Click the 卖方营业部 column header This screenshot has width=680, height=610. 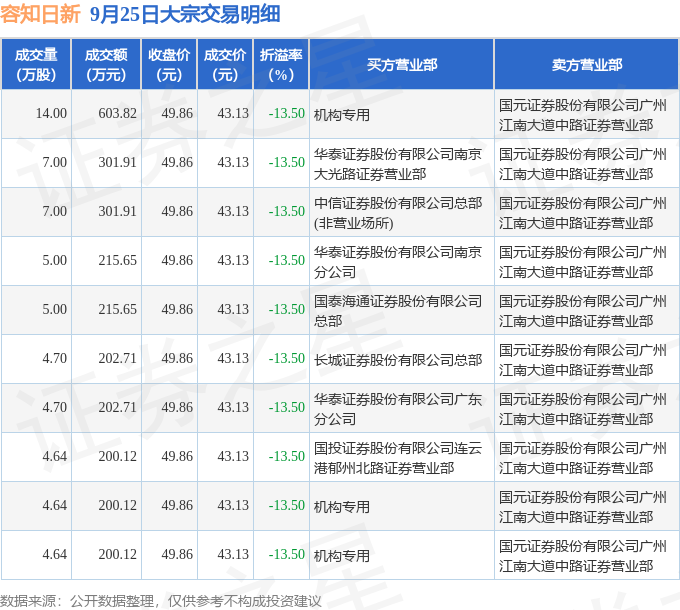click(x=586, y=64)
